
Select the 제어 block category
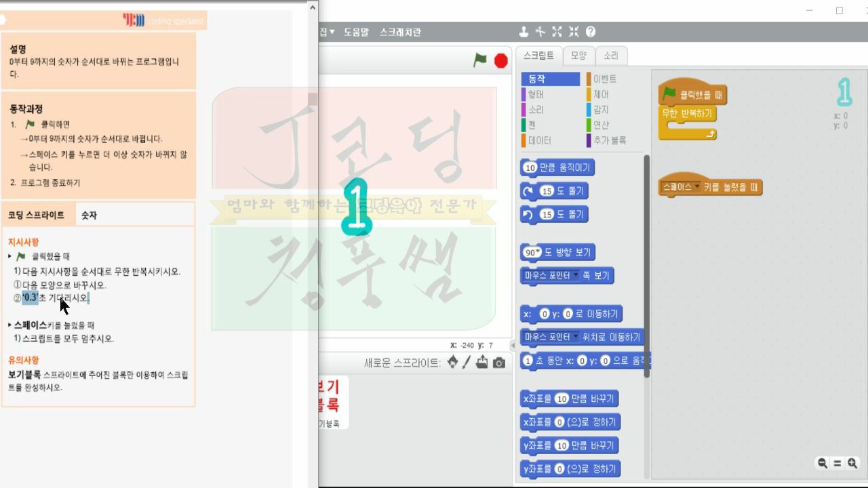tap(600, 94)
